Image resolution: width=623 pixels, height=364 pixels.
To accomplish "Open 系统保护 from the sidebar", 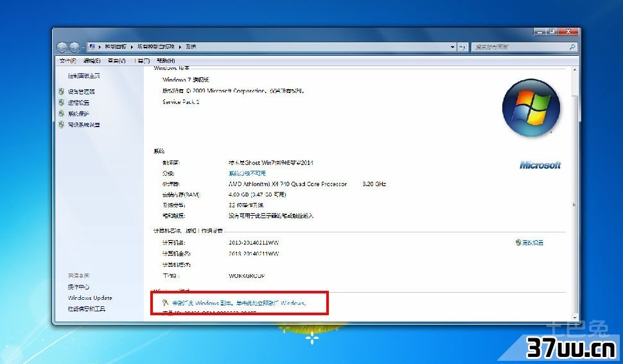I will click(78, 114).
